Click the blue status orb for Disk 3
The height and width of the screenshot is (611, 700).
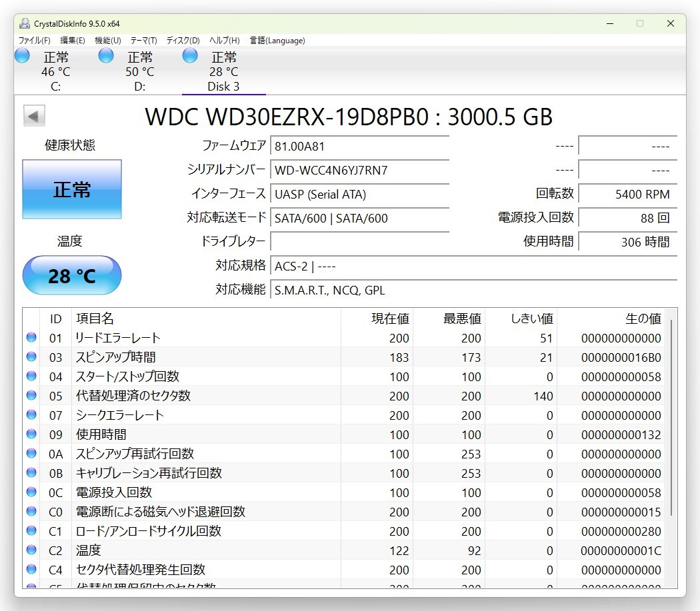tap(190, 56)
